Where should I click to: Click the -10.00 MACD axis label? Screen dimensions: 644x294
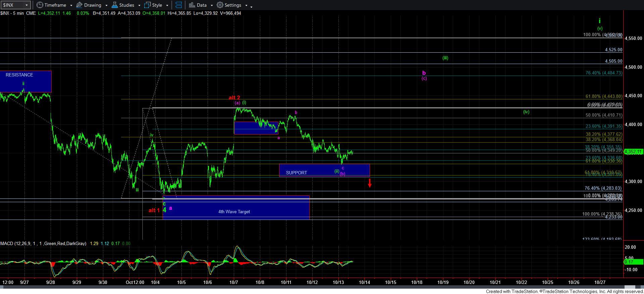pos(632,270)
